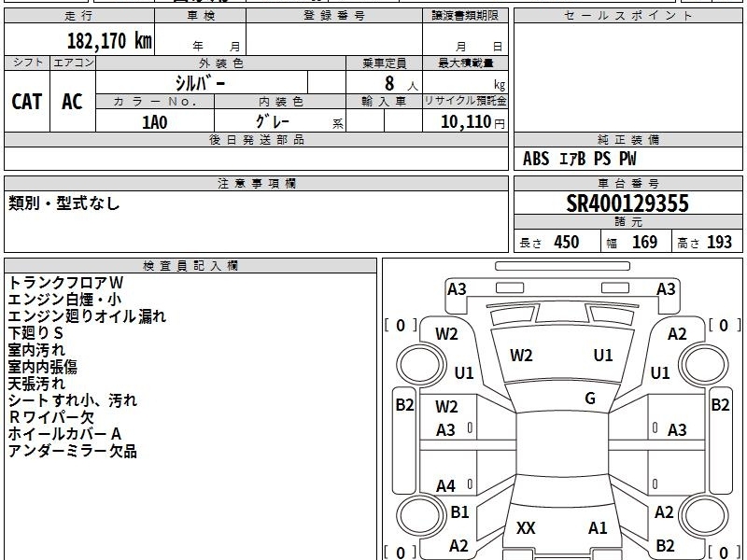Click the 純正装備 header

click(627, 139)
